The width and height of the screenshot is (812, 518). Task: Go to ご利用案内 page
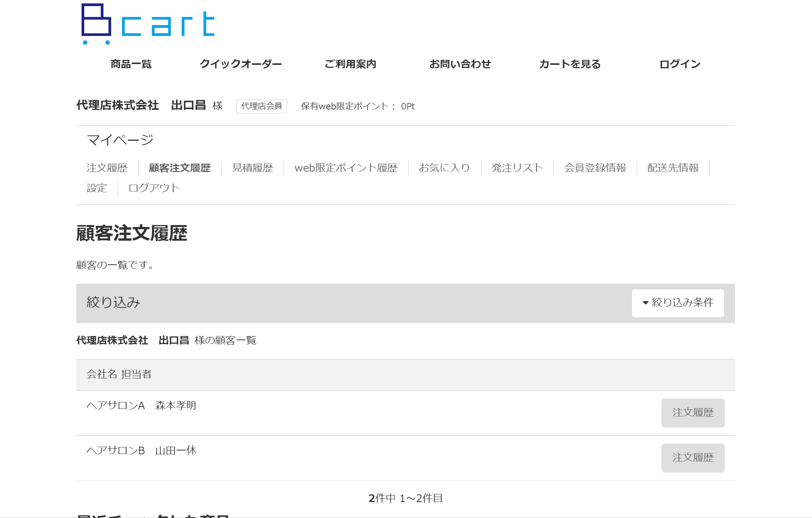tap(350, 64)
